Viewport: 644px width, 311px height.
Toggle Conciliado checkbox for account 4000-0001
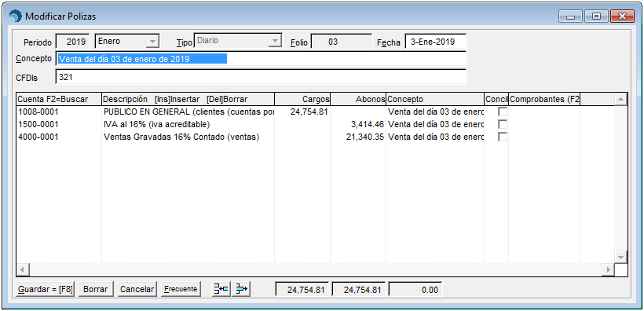click(503, 137)
